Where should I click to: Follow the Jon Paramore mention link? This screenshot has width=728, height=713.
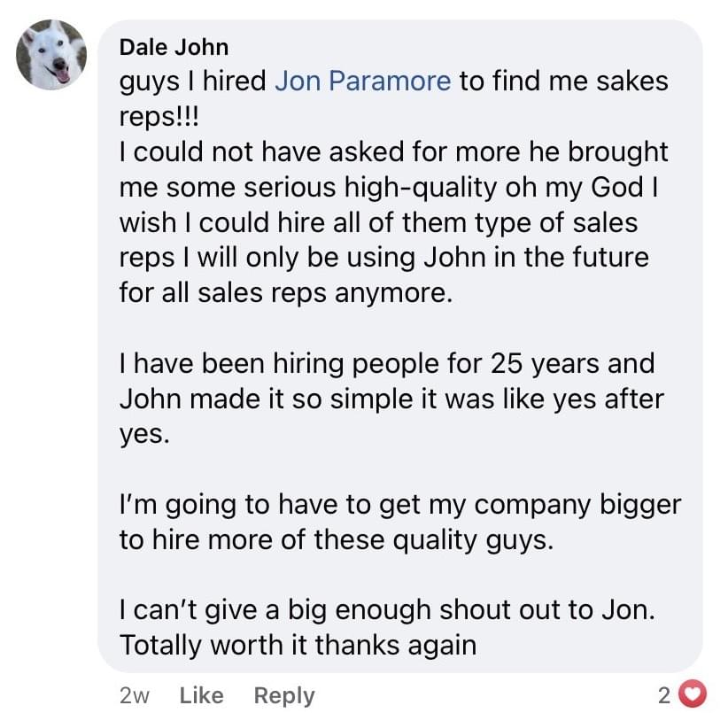(363, 81)
